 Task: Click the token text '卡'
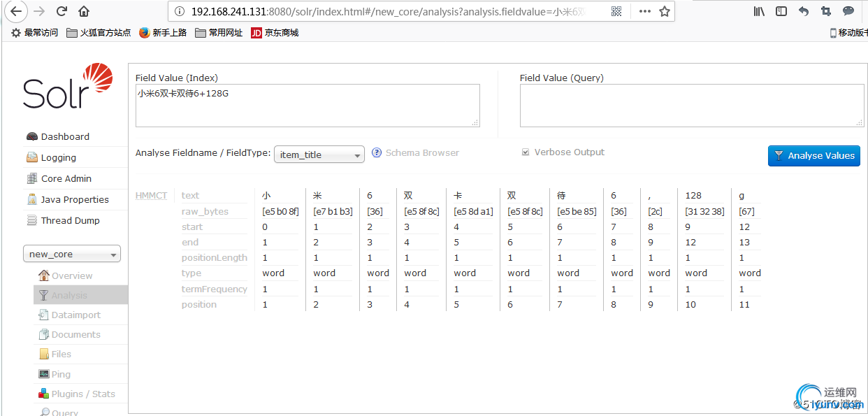[458, 195]
